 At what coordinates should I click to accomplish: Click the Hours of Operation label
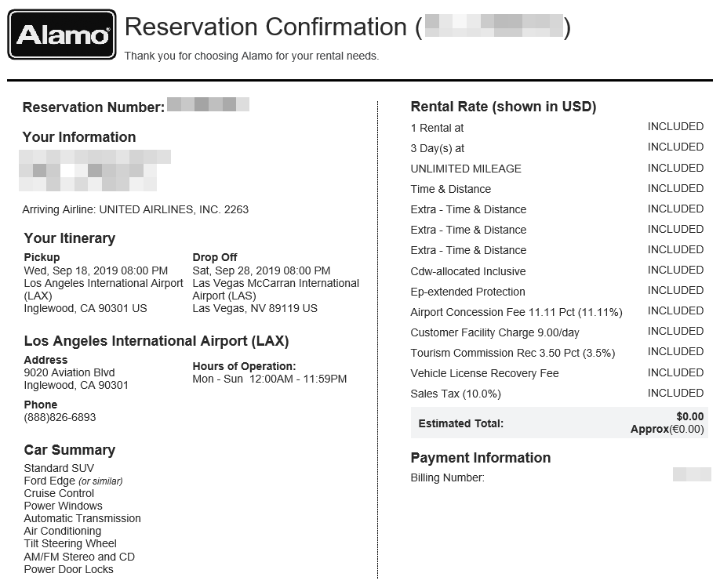[x=244, y=366]
